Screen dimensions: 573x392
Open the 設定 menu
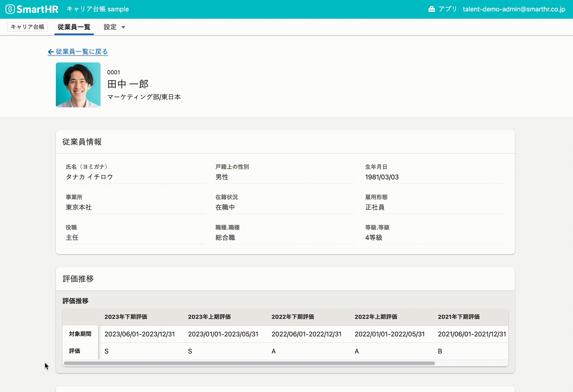(x=110, y=27)
